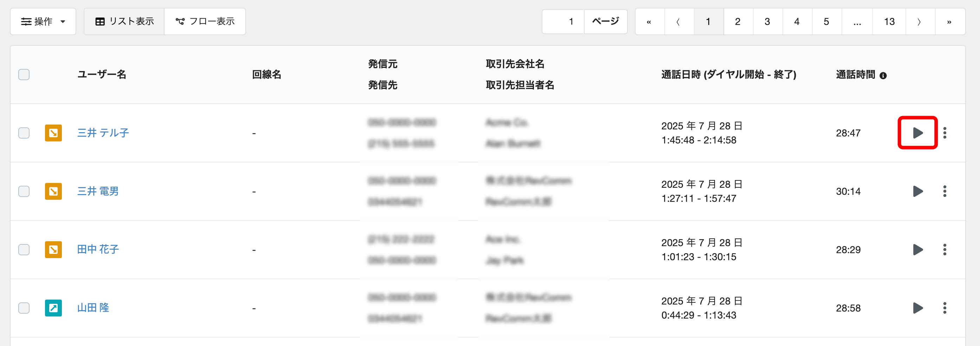Click the time range 1:27:11 - 1:57:47
This screenshot has height=346, width=980.
click(699, 198)
